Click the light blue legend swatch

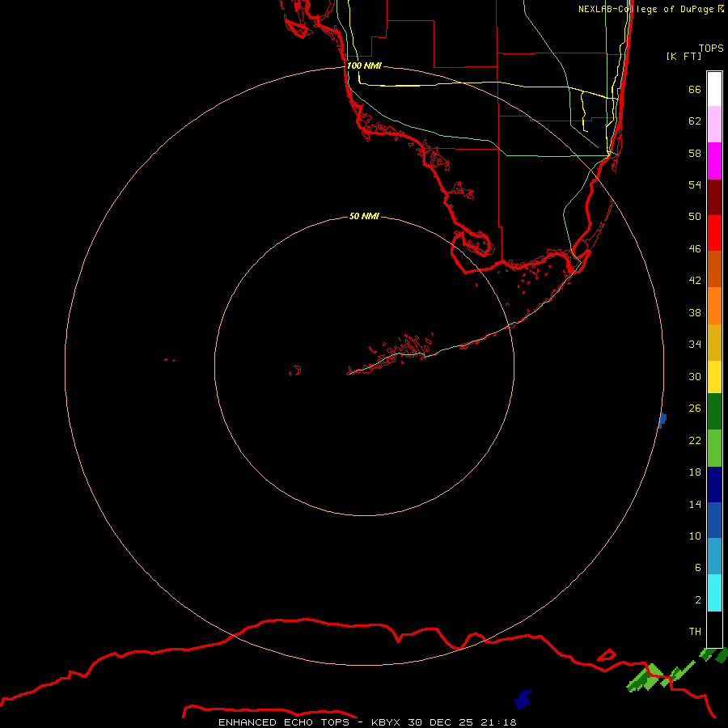[x=714, y=557]
